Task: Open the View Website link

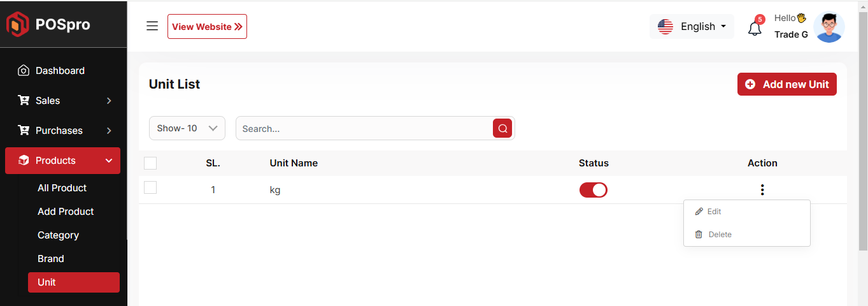Action: point(207,27)
